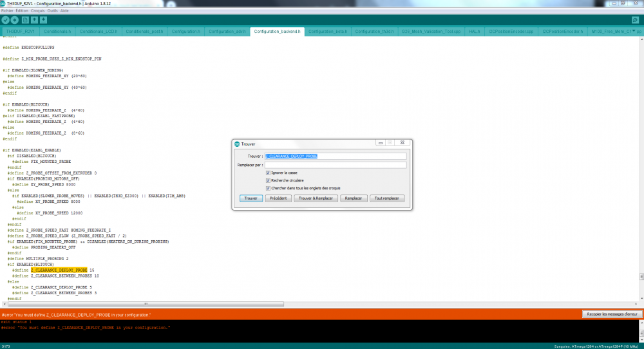Click the FIX_MOUNTED_PROBE define line

pyautogui.click(x=41, y=162)
